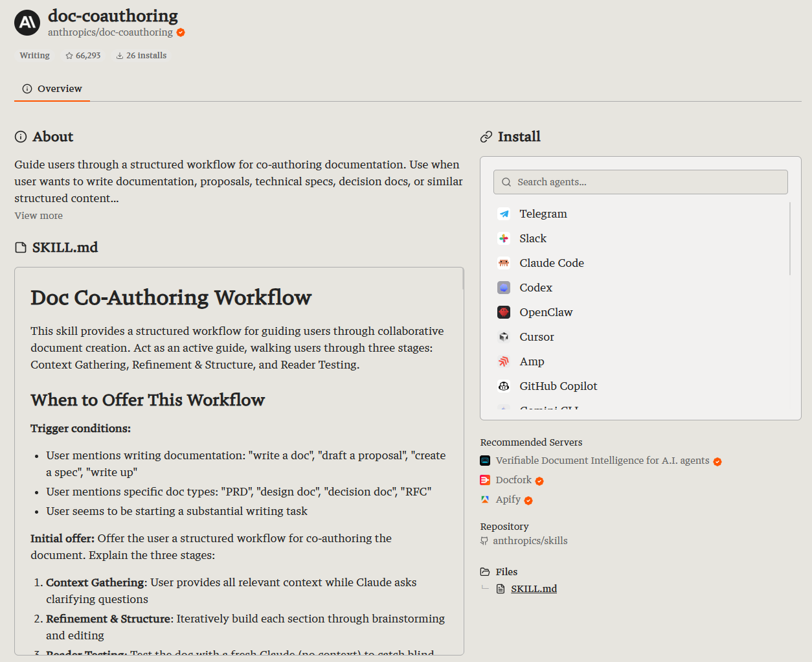Click the agent list scrollbar
This screenshot has height=662, width=812.
[790, 238]
